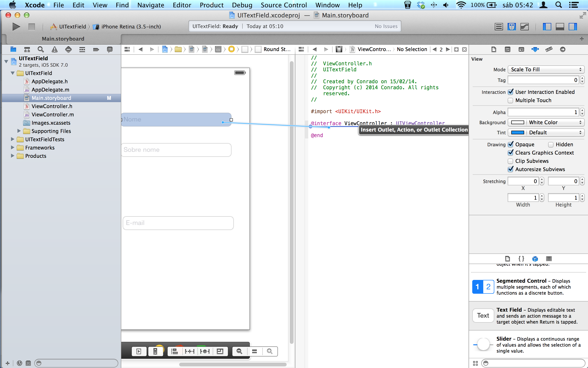Screen dimensions: 588x368
Task: Open the Tint Default dropdown
Action: pos(555,132)
